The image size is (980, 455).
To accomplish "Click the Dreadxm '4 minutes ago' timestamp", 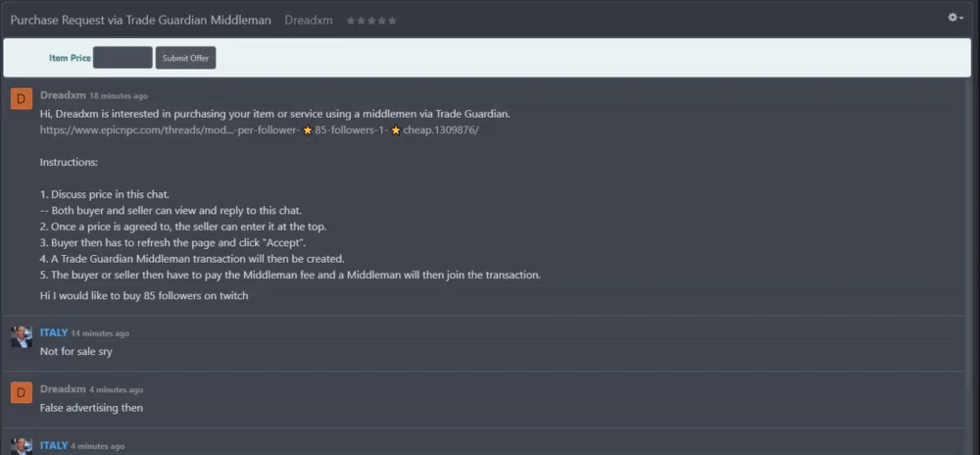I will tap(117, 390).
